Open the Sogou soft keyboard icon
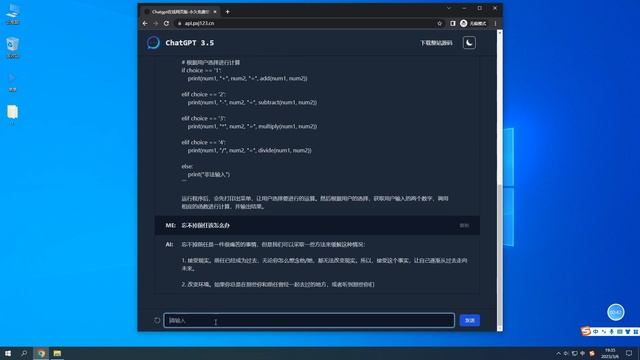The image size is (640, 360). [620, 332]
